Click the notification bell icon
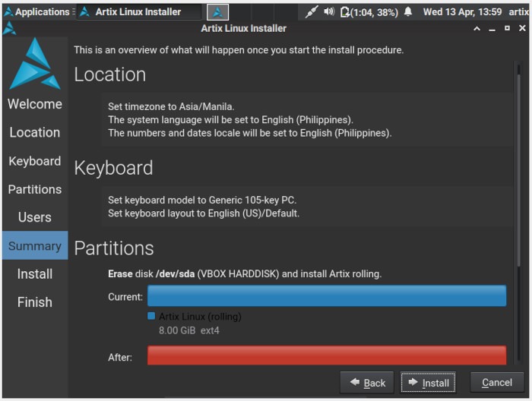 (x=408, y=12)
